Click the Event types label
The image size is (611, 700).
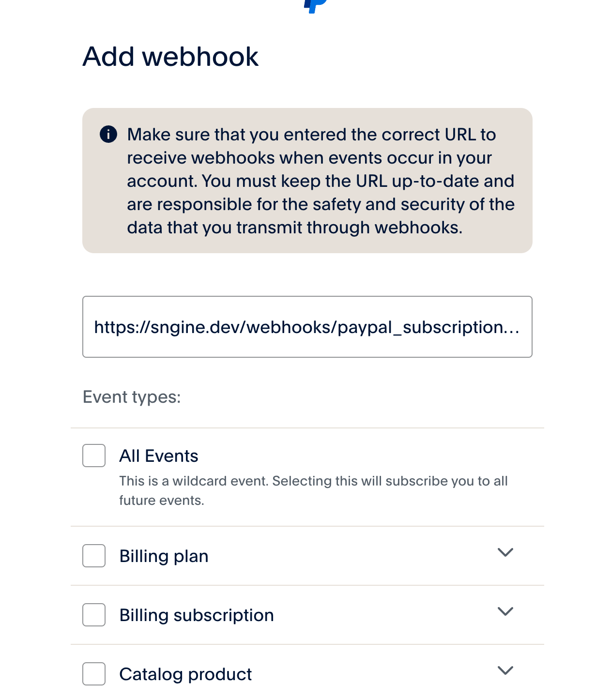tap(132, 397)
